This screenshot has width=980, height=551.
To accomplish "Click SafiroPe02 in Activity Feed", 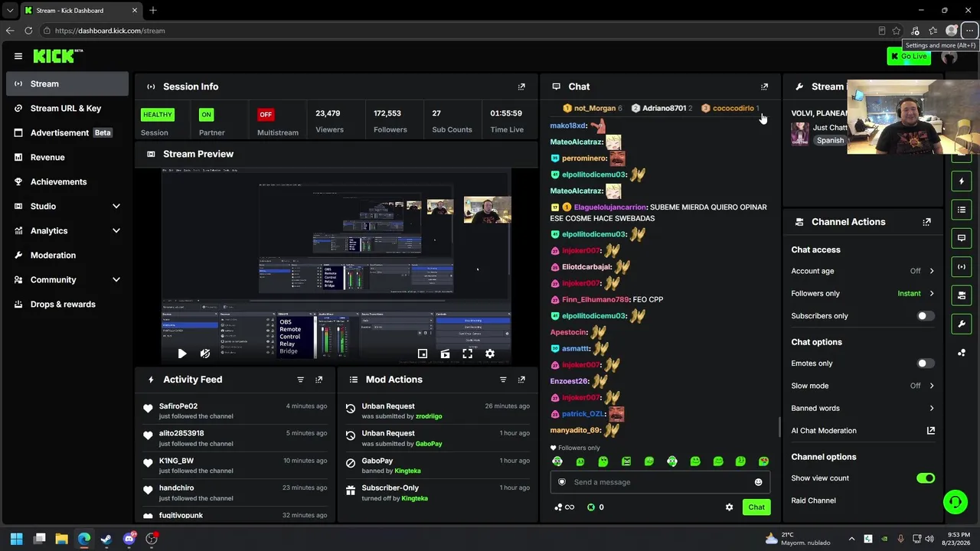I will [178, 406].
